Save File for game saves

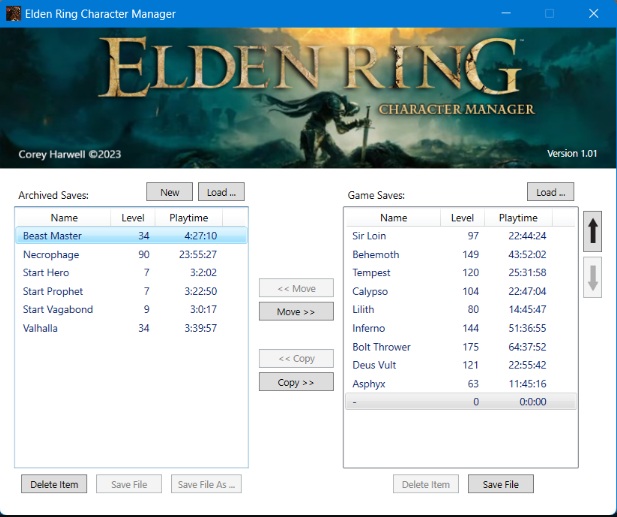(501, 484)
